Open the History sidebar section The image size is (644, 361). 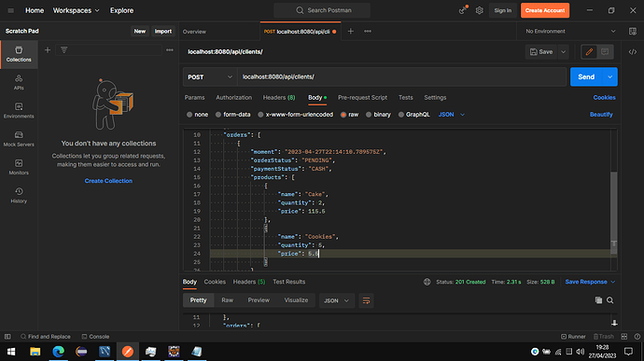coord(19,196)
